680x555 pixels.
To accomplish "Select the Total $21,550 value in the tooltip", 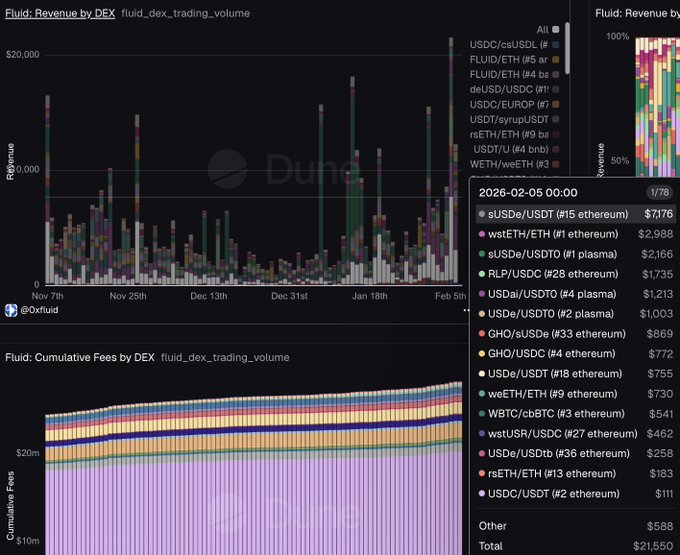I will click(653, 546).
